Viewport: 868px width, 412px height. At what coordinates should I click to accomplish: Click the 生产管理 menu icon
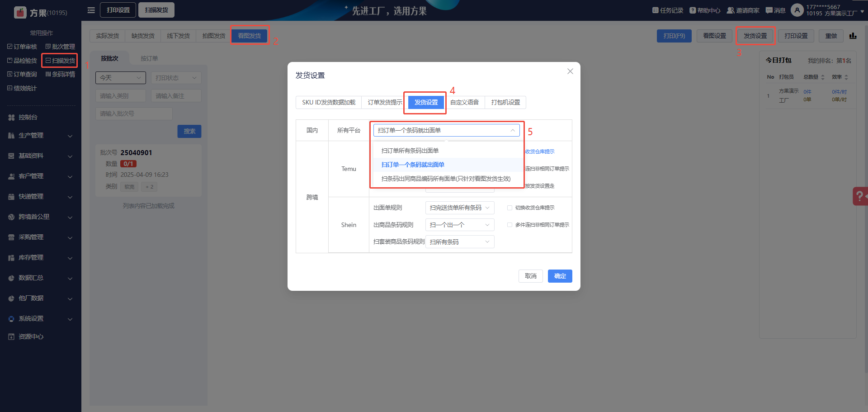click(11, 136)
